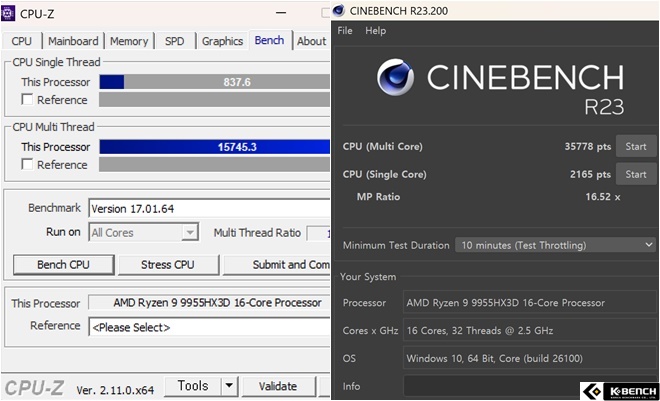Enable Reference checkbox under CPU Multi Thread
This screenshot has height=401, width=660.
pyautogui.click(x=27, y=164)
